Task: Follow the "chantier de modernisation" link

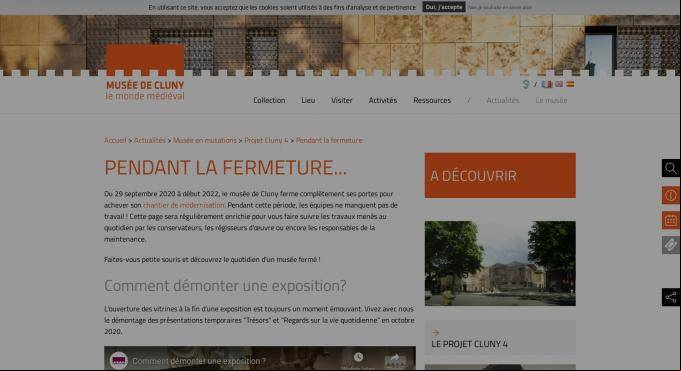Action: point(184,205)
